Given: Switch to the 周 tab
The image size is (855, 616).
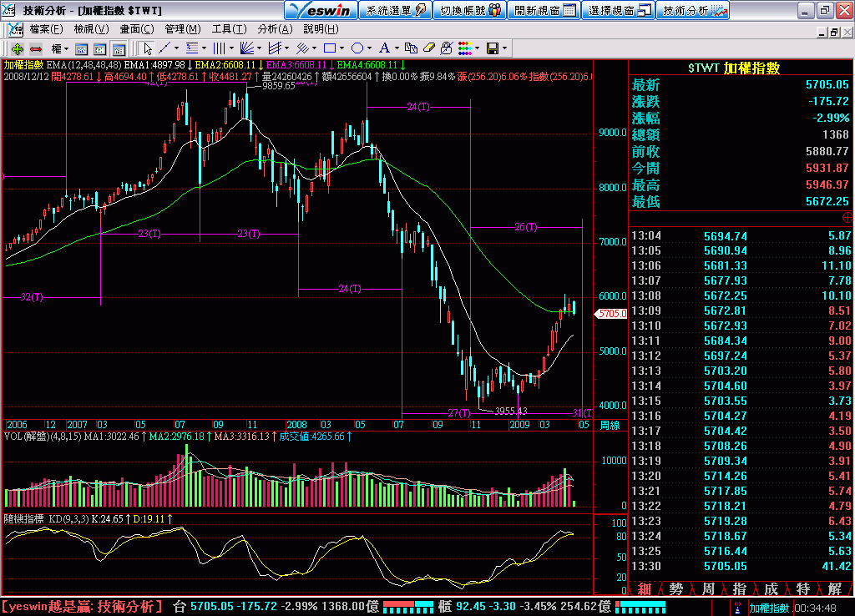Looking at the screenshot, I should pyautogui.click(x=708, y=588).
